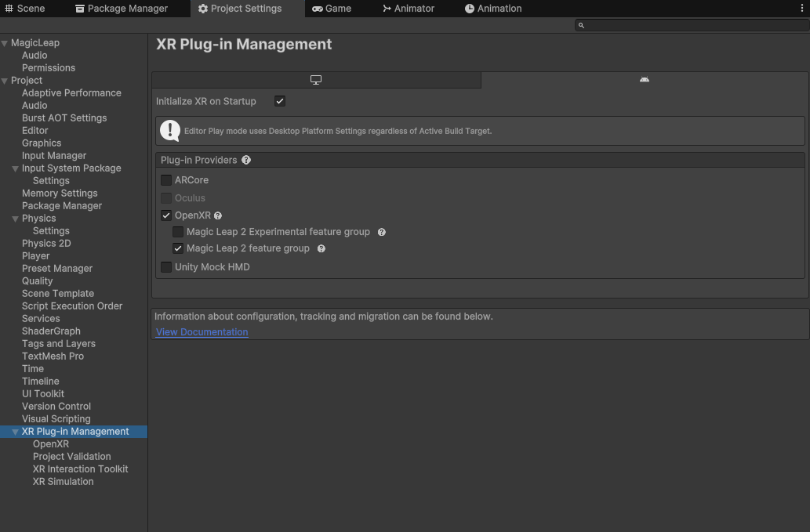Disable the Magic Leap 2 feature group

click(178, 248)
